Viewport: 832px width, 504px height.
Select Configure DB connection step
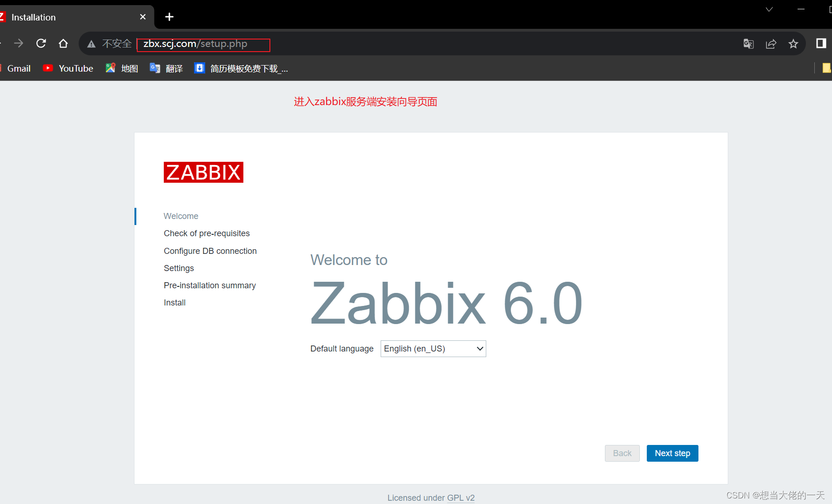pyautogui.click(x=210, y=251)
